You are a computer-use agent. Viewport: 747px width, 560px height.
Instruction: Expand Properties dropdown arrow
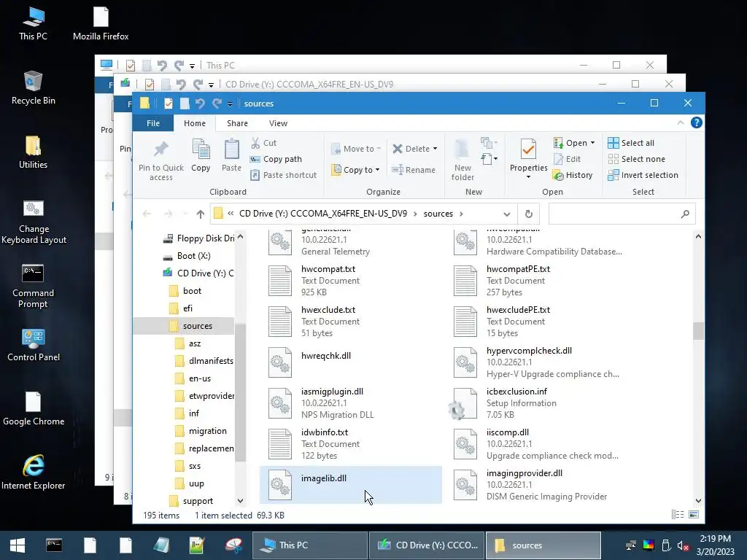pyautogui.click(x=528, y=177)
